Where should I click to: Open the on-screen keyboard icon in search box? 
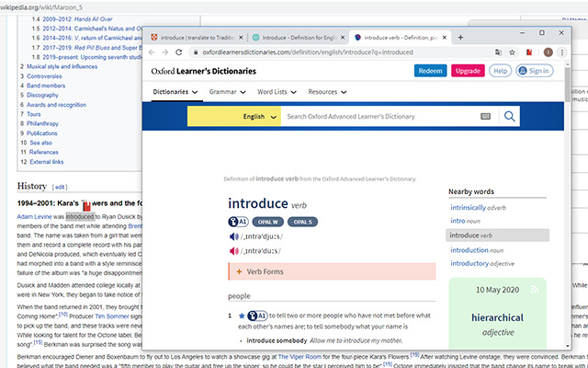[x=485, y=117]
